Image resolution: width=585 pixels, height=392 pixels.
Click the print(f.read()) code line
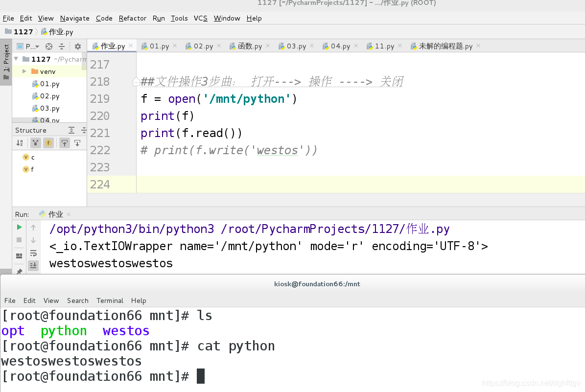pyautogui.click(x=191, y=133)
